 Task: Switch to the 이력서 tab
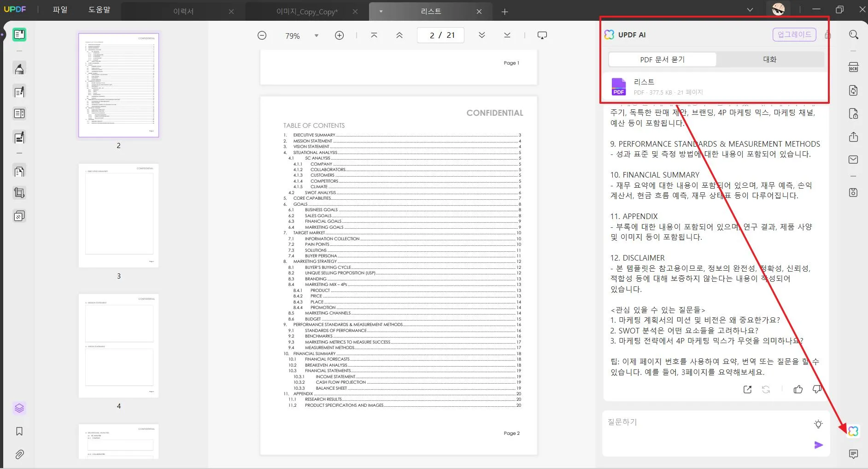[183, 12]
